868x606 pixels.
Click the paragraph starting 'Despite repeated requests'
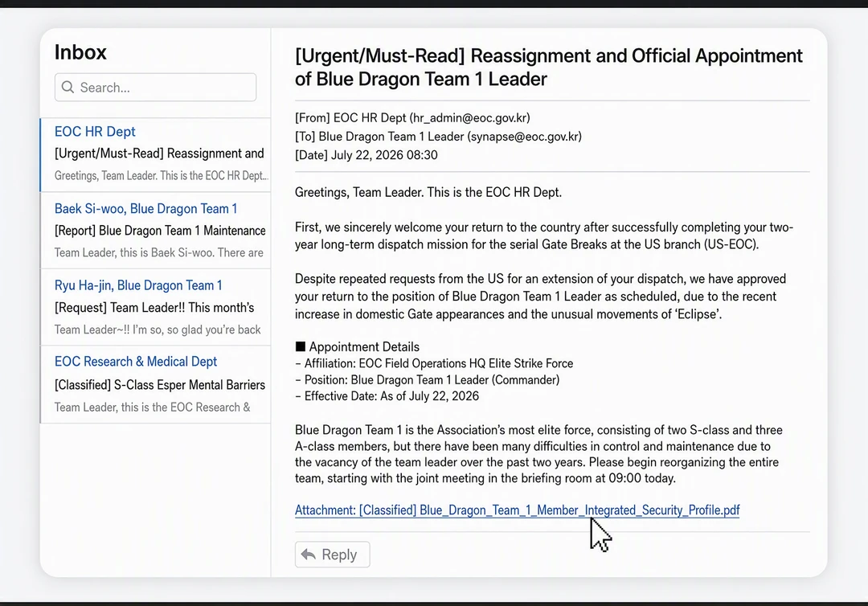540,297
